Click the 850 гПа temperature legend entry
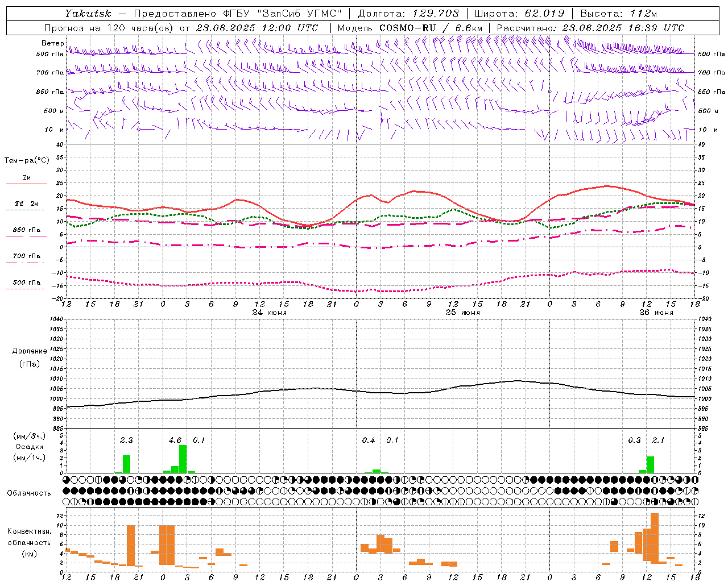 pos(26,230)
